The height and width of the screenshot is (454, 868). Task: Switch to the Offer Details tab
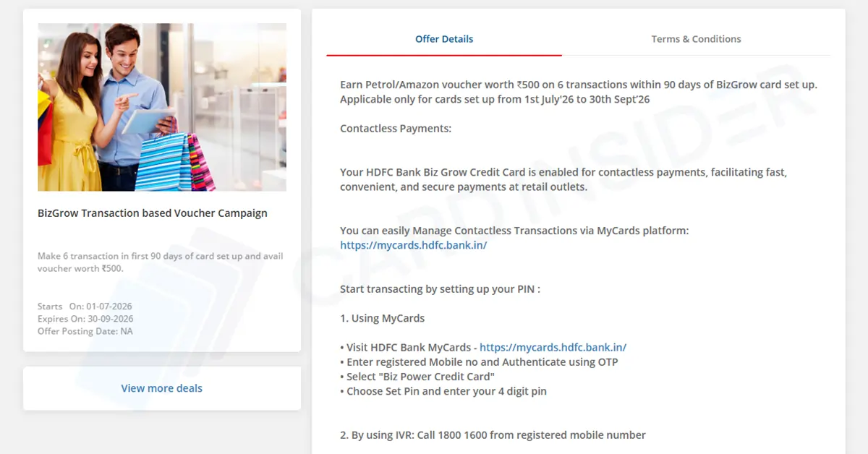pyautogui.click(x=444, y=39)
